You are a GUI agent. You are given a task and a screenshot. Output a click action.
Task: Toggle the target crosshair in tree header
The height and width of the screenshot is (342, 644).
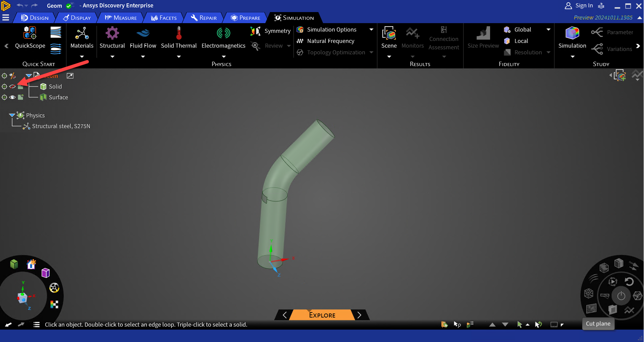click(4, 76)
